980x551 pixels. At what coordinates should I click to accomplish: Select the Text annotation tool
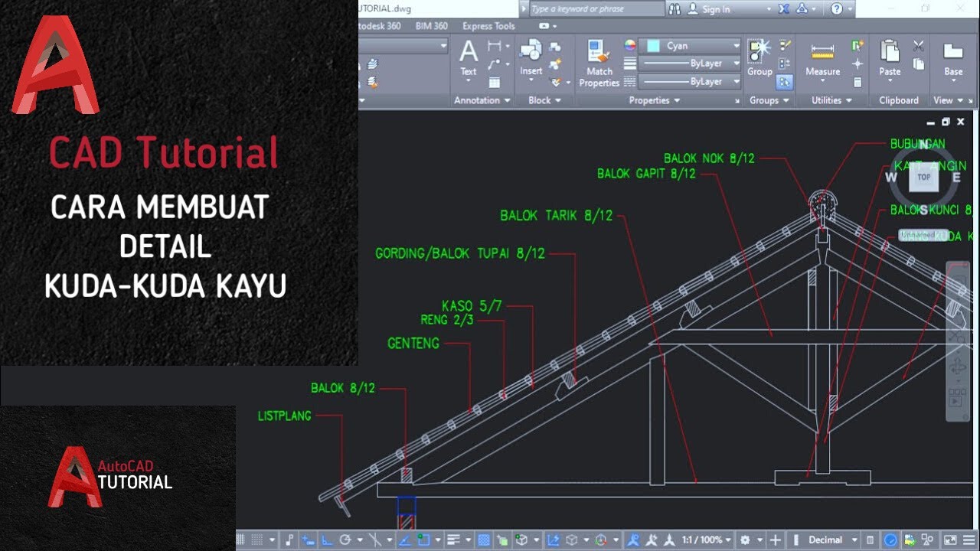[x=469, y=60]
